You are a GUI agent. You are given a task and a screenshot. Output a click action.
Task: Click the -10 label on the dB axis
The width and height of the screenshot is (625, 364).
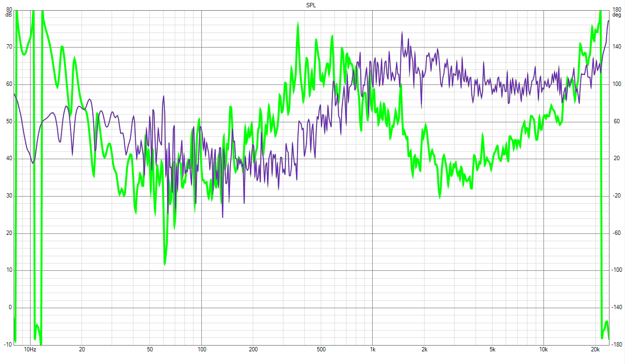point(8,345)
